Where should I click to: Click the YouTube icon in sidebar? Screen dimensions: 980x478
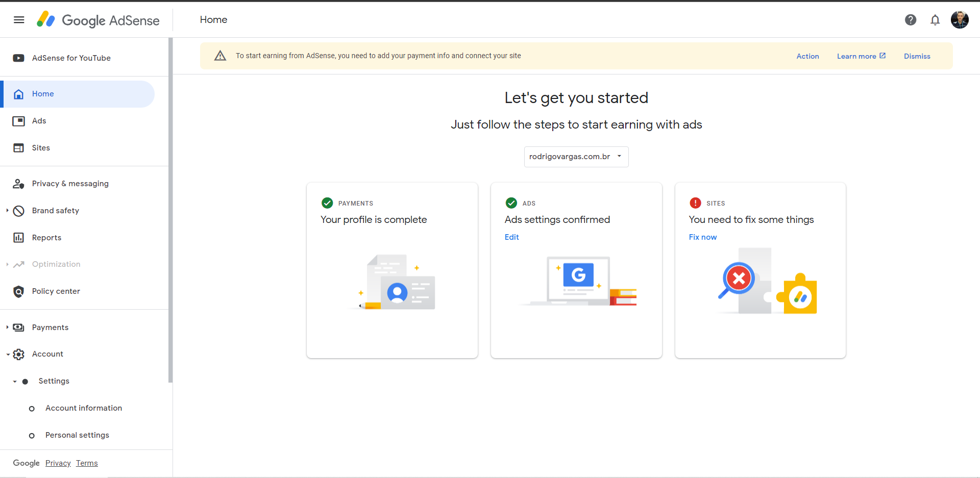[x=19, y=58]
